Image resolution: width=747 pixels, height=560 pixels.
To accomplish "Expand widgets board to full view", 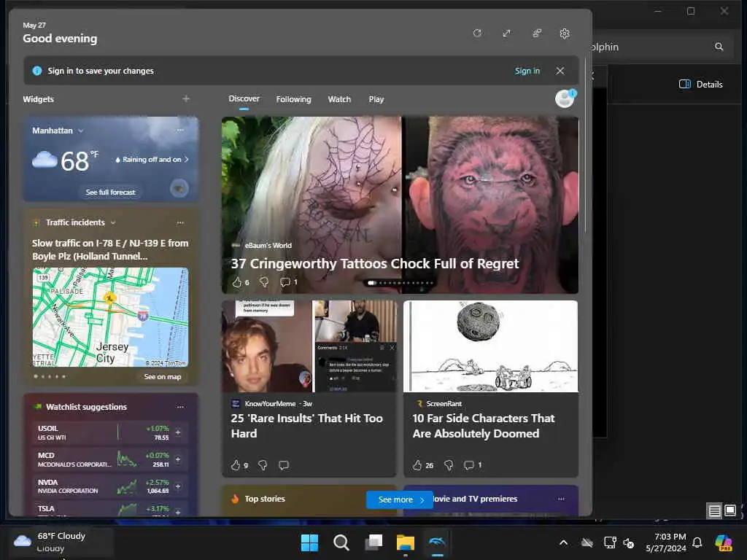I will [x=506, y=34].
